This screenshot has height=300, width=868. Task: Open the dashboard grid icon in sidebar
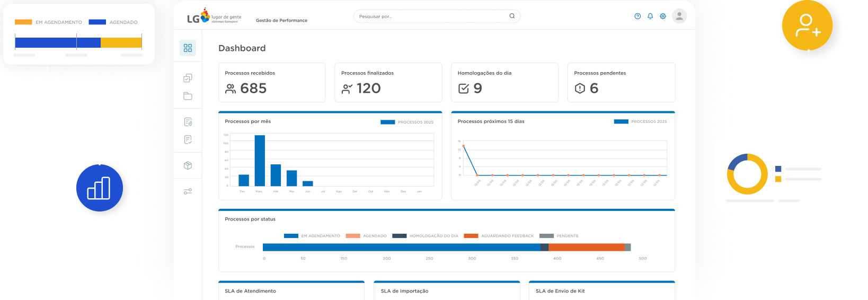188,48
